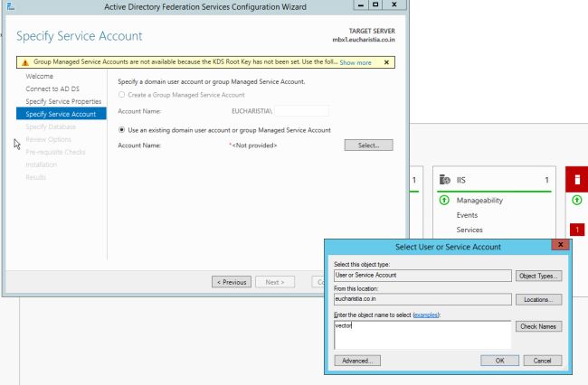Image resolution: width=588 pixels, height=385 pixels.
Task: Click Cancel in Select User dialog
Action: (543, 361)
